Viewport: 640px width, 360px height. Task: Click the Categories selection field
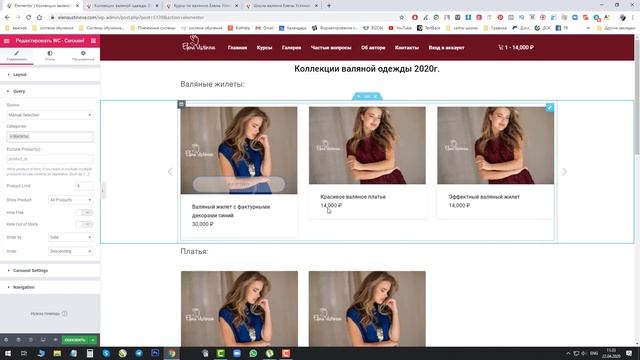(50, 137)
